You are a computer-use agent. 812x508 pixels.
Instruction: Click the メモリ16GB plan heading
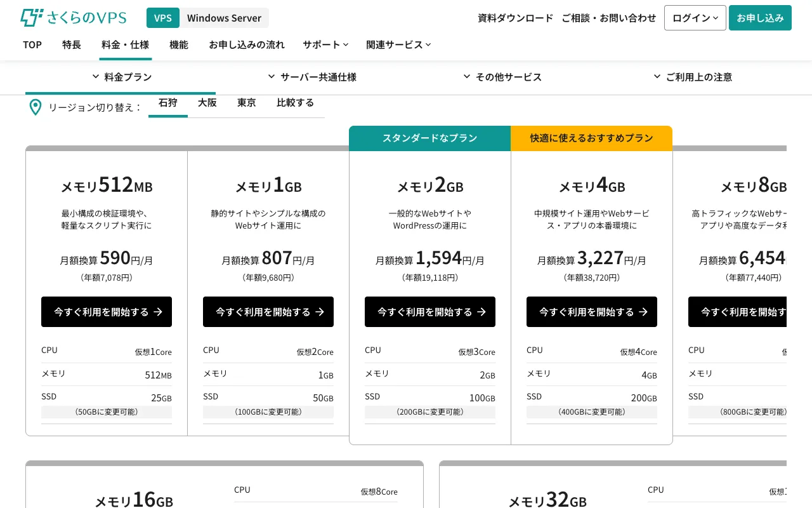(134, 500)
